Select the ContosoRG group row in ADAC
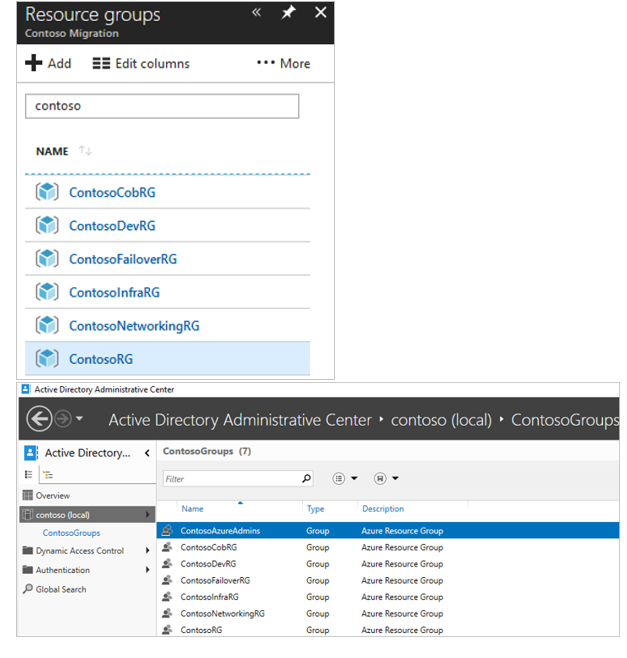This screenshot has width=627, height=658. pyautogui.click(x=388, y=630)
